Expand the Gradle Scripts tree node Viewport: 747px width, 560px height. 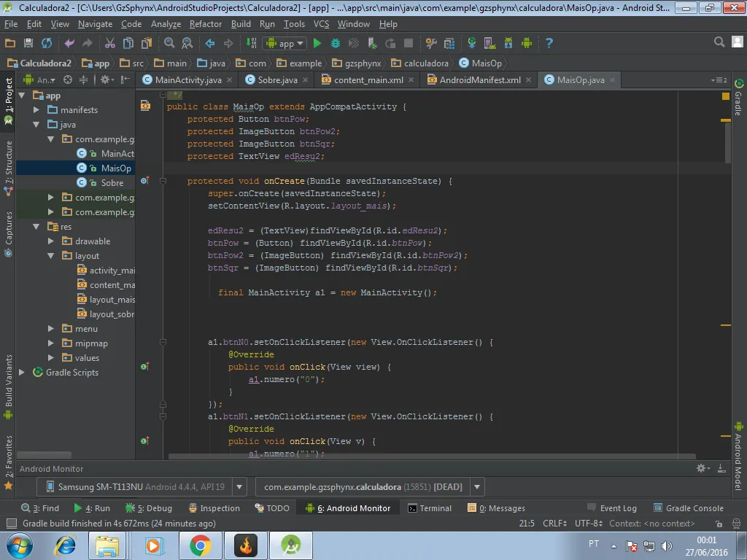coord(22,373)
